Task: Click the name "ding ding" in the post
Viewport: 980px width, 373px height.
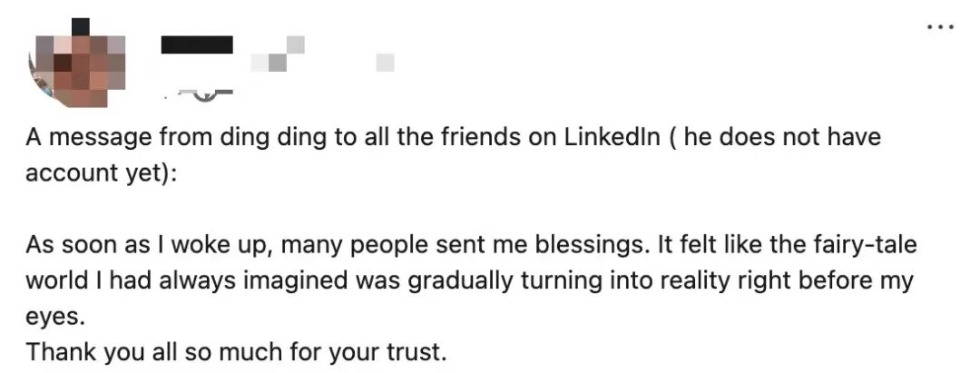Action: click(x=259, y=139)
